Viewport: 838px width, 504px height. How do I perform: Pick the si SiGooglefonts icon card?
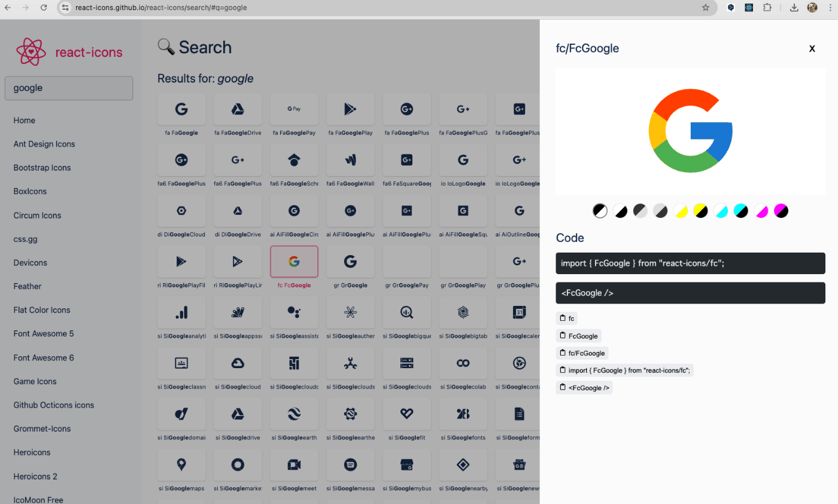(x=463, y=414)
